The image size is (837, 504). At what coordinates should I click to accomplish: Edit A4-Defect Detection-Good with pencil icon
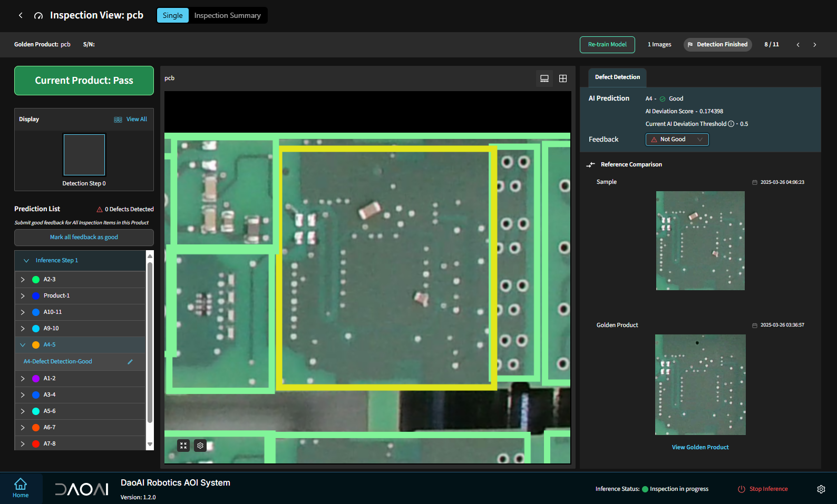[130, 362]
